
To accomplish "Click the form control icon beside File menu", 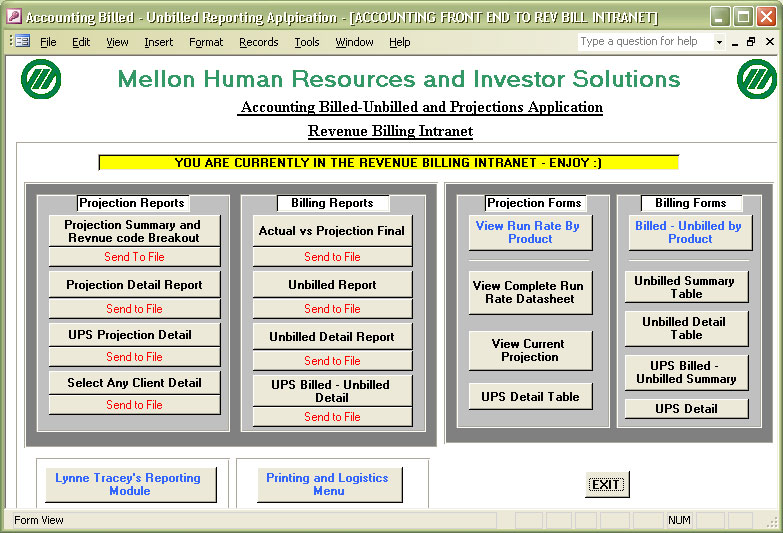I will click(x=22, y=41).
